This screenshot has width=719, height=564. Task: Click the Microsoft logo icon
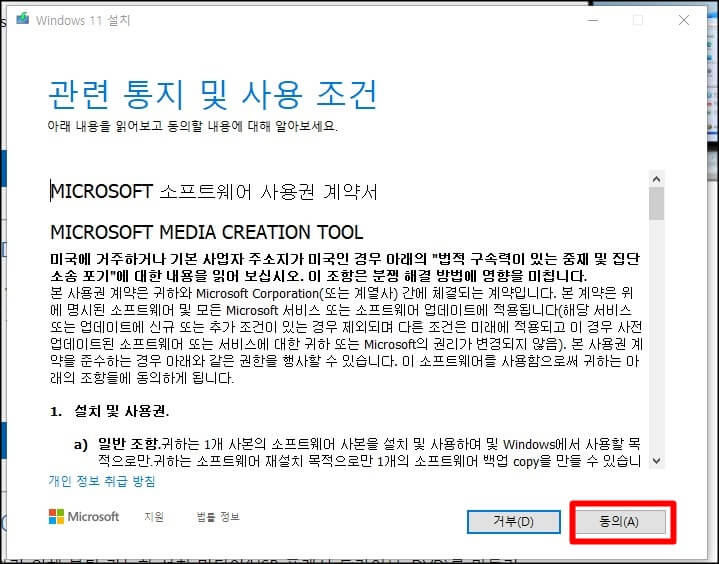tap(56, 516)
